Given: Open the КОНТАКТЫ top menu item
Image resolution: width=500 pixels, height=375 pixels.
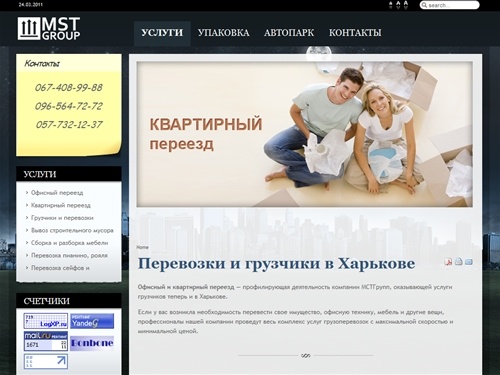Looking at the screenshot, I should [x=355, y=33].
